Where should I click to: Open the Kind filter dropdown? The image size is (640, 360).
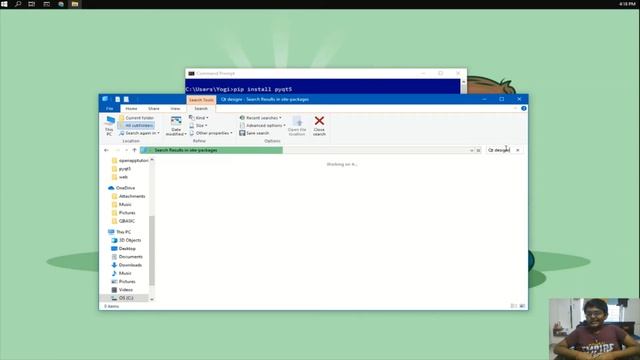coord(199,118)
